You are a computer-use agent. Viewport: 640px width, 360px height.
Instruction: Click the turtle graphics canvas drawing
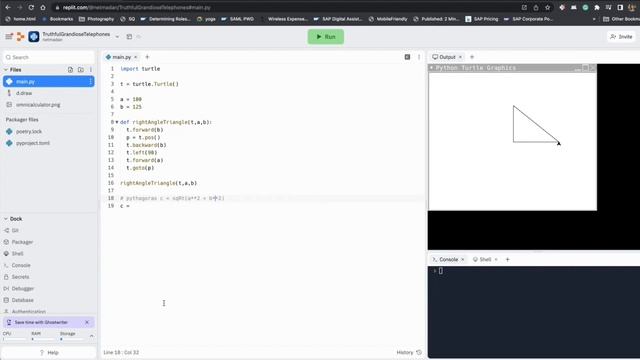[x=512, y=141]
